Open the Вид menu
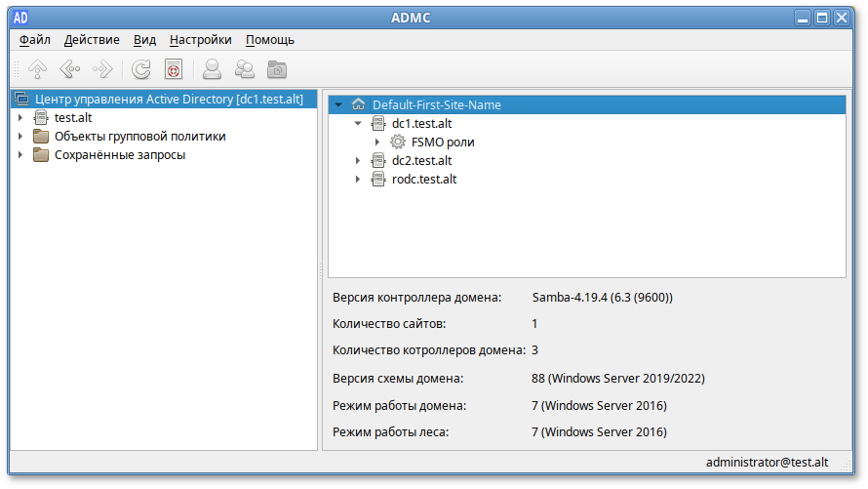 (x=144, y=40)
